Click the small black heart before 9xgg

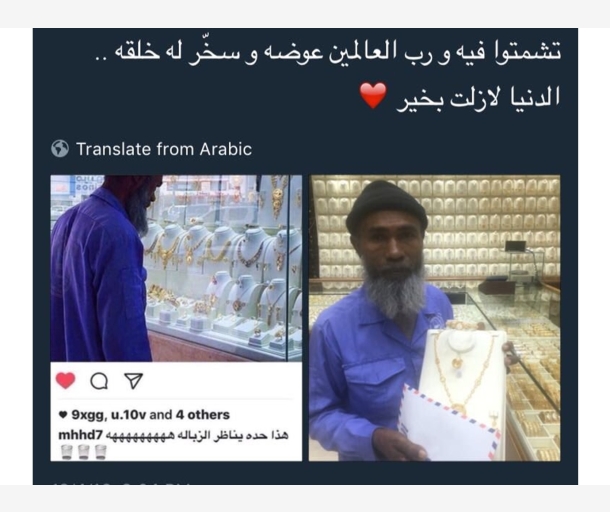(63, 415)
